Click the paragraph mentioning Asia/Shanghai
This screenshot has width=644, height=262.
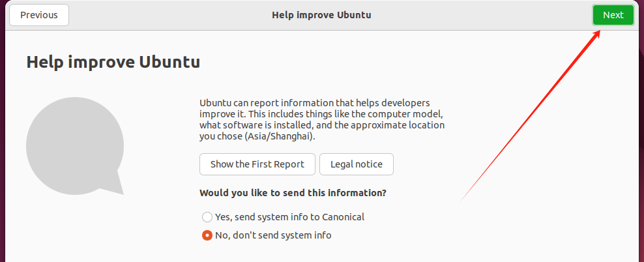(x=322, y=119)
